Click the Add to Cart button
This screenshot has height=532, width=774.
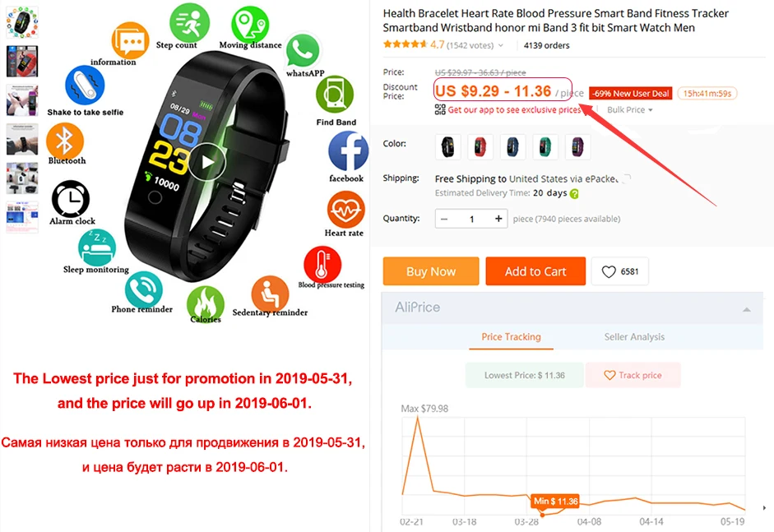535,271
